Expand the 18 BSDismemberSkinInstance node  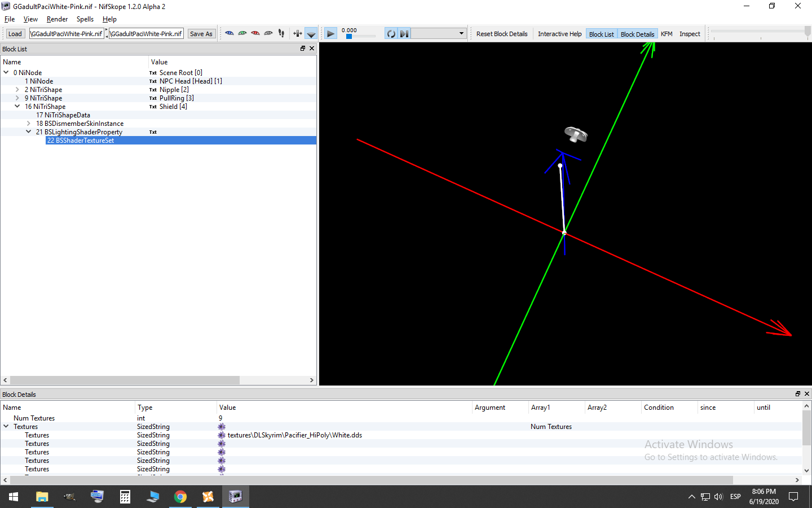pyautogui.click(x=29, y=123)
